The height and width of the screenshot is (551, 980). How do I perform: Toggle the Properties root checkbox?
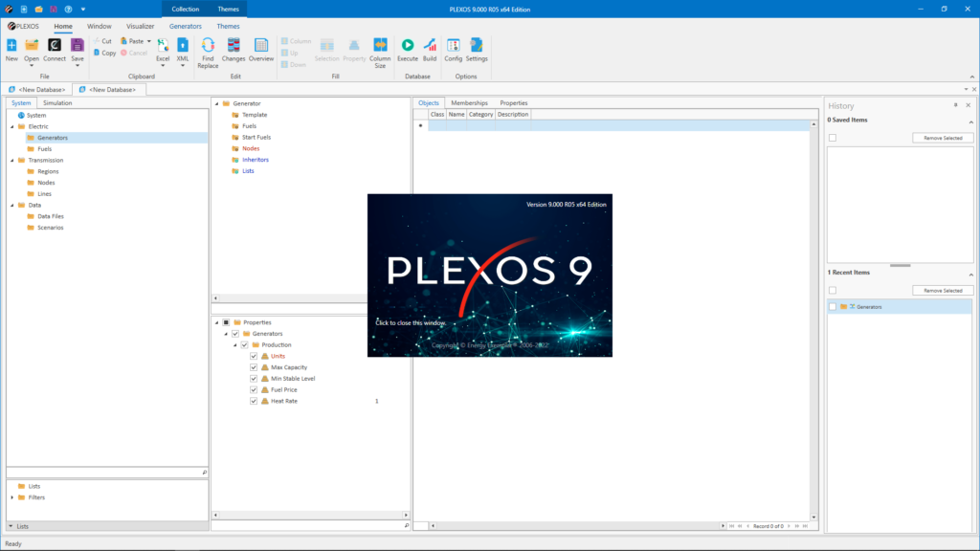[x=226, y=322]
